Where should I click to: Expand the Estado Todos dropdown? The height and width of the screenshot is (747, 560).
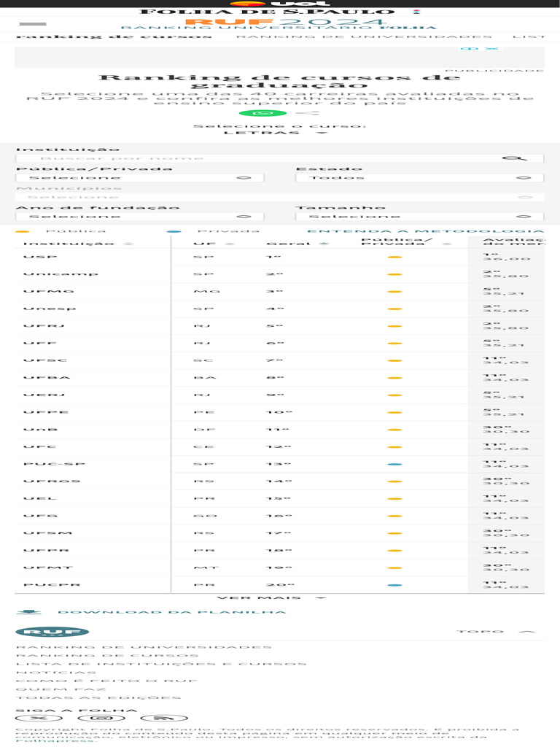[x=419, y=178]
